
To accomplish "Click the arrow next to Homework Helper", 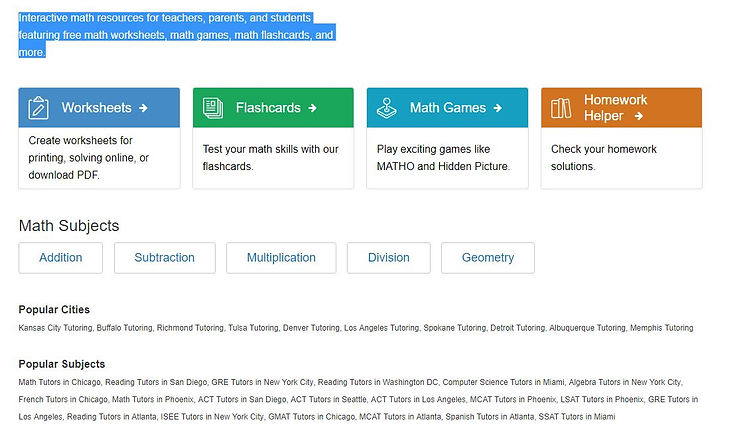I will pos(638,116).
